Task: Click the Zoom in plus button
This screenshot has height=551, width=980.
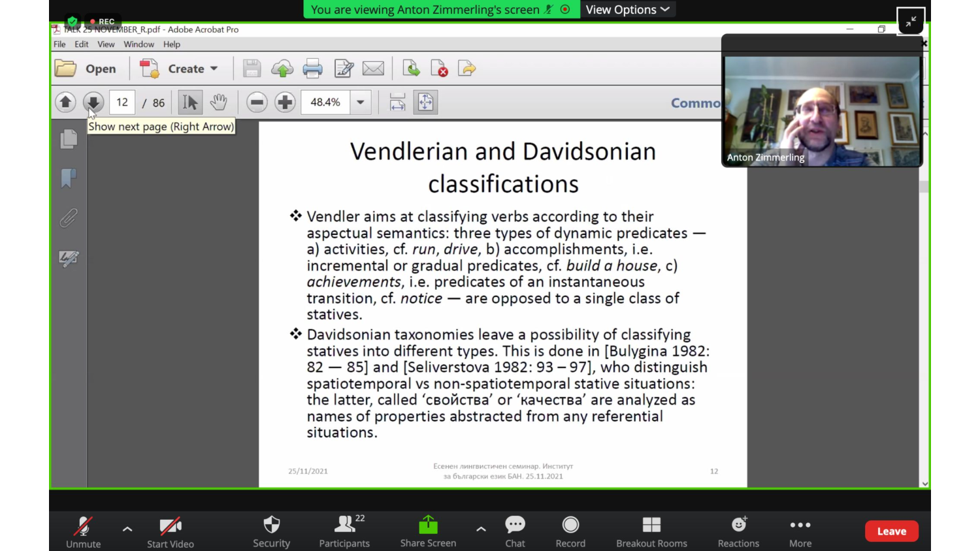Action: pos(285,102)
